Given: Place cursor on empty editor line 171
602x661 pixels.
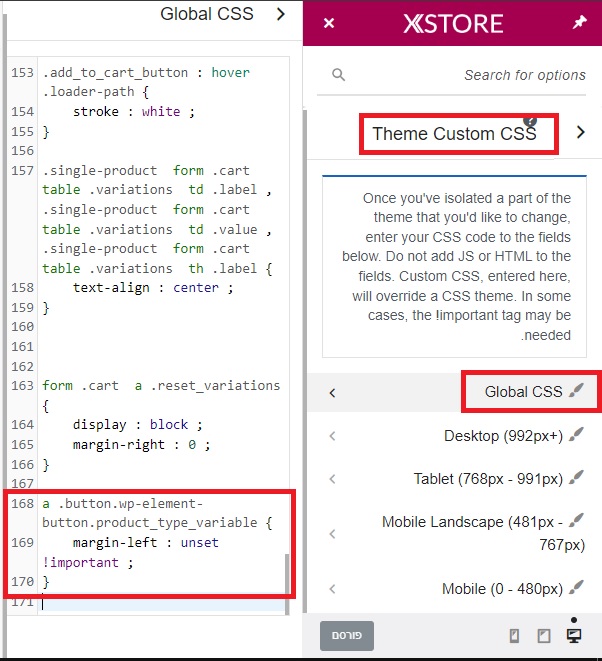Looking at the screenshot, I should [x=162, y=603].
